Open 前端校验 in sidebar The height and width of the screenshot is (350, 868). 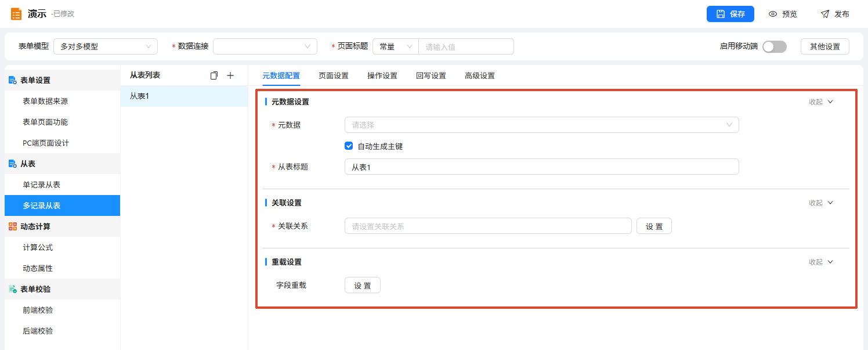point(62,310)
